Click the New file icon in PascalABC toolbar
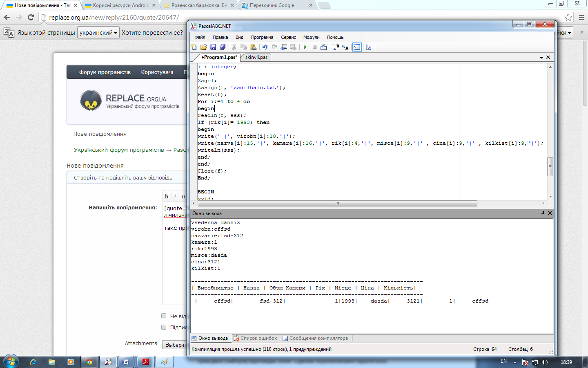The image size is (588, 368). point(194,47)
